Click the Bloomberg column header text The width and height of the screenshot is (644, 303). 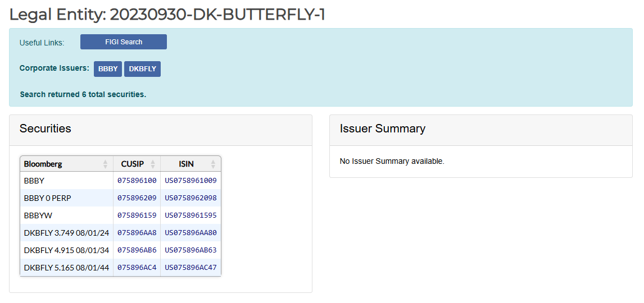coord(43,164)
